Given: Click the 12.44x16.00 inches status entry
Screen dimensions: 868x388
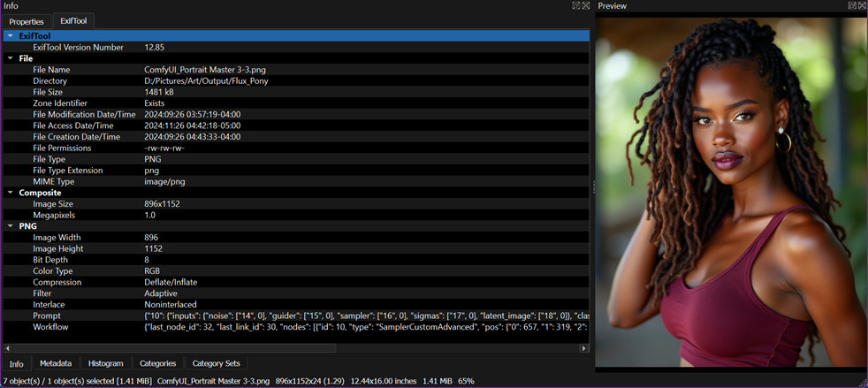Looking at the screenshot, I should click(x=383, y=381).
